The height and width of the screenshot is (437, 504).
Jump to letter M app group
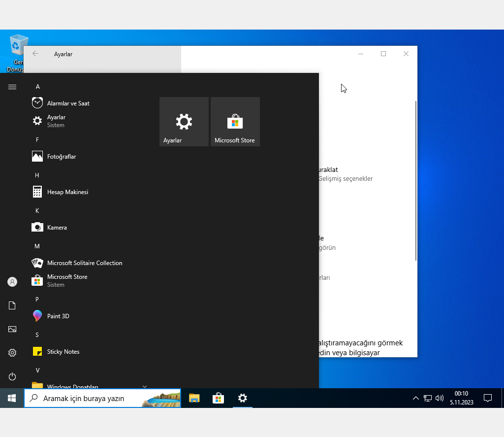pyautogui.click(x=37, y=246)
